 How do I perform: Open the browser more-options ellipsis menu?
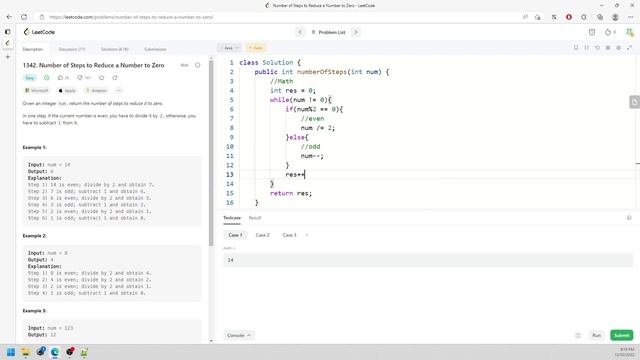click(x=631, y=17)
